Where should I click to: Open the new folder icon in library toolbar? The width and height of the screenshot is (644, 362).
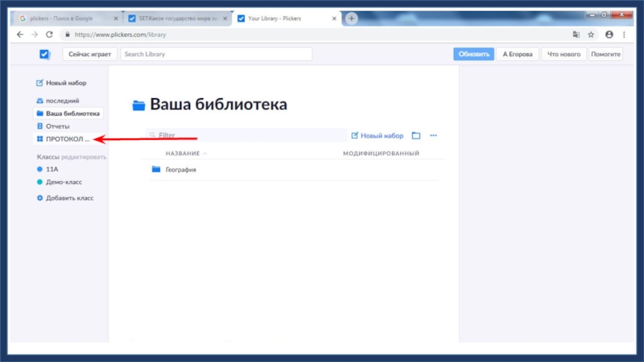click(x=416, y=136)
